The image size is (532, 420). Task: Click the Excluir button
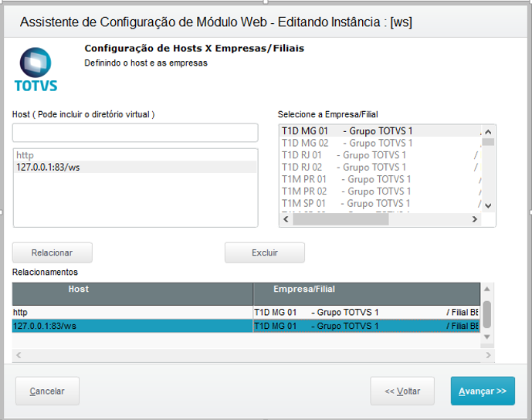[265, 252]
